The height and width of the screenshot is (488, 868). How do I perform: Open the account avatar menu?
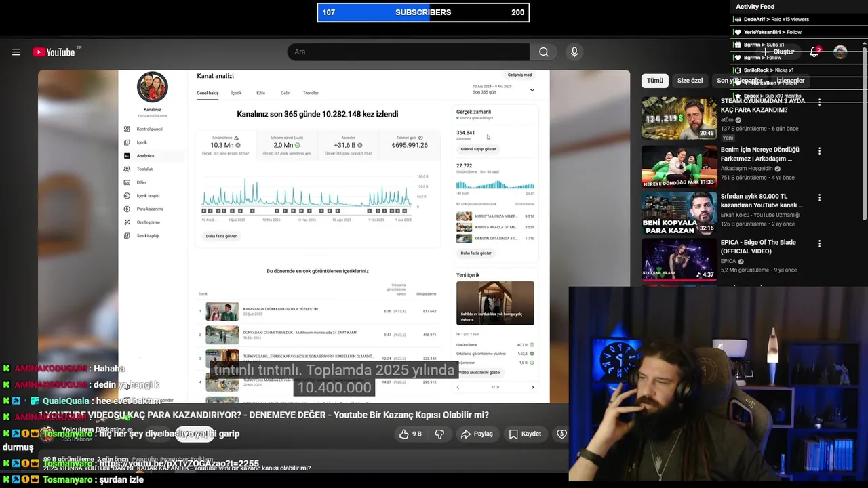(840, 52)
